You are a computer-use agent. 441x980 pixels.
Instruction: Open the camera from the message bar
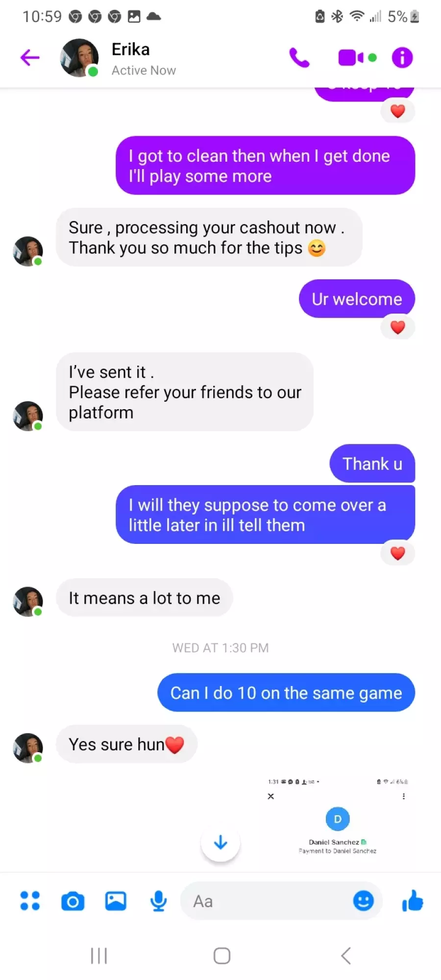point(73,901)
